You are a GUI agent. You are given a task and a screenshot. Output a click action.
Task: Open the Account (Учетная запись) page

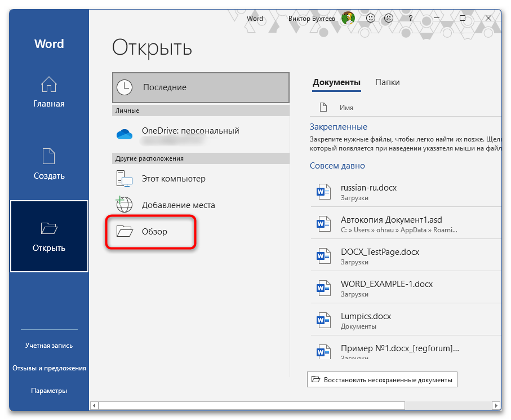pyautogui.click(x=49, y=346)
